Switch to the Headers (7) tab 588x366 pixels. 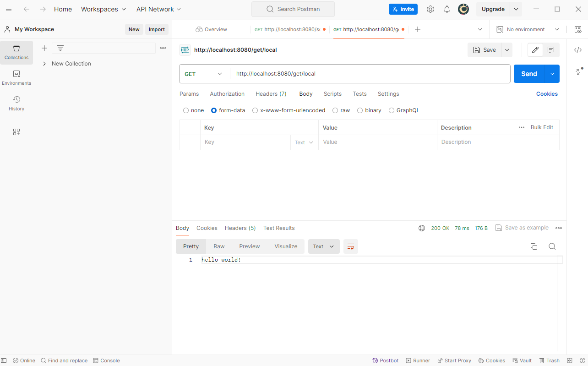[271, 94]
